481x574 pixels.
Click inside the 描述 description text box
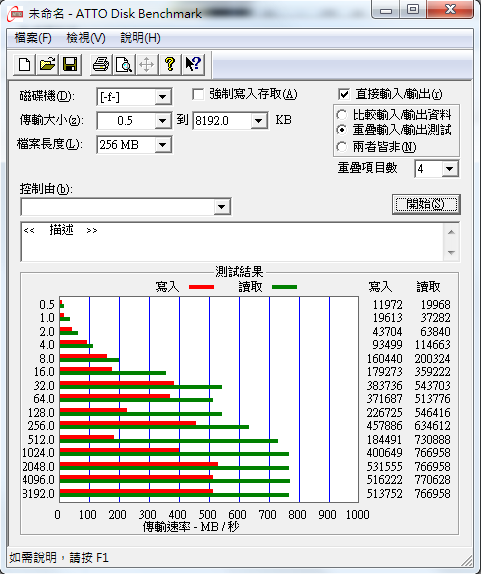[232, 242]
